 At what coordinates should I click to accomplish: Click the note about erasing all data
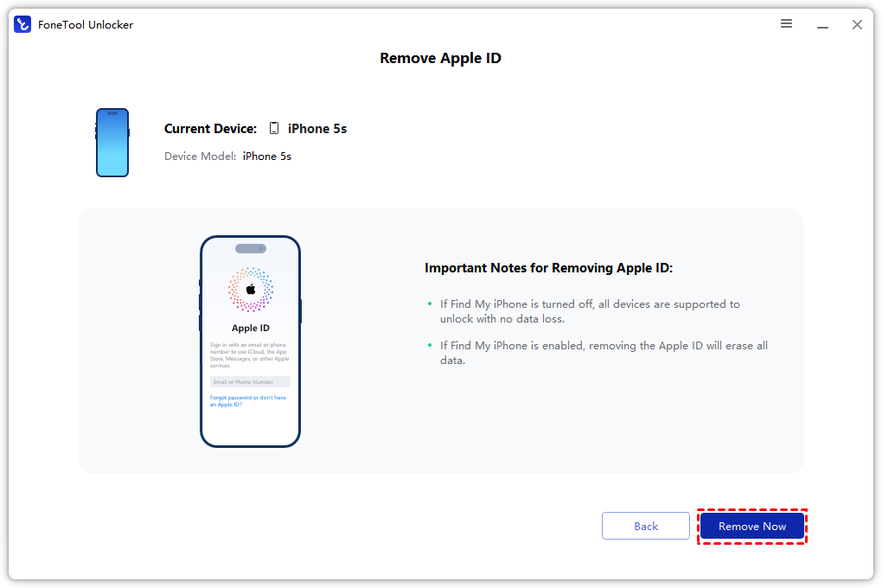(x=597, y=350)
